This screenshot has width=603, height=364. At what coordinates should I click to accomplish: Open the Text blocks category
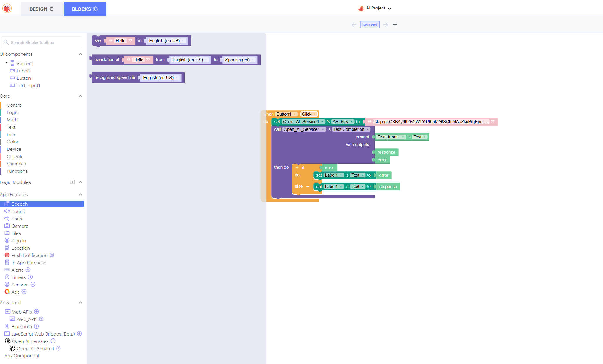(11, 127)
